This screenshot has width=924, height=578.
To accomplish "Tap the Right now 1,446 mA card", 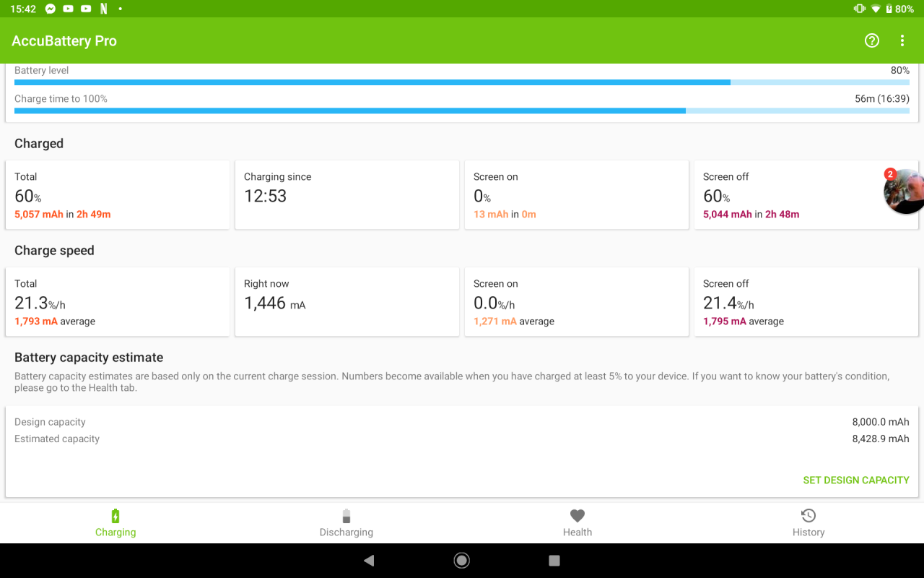I will coord(347,302).
